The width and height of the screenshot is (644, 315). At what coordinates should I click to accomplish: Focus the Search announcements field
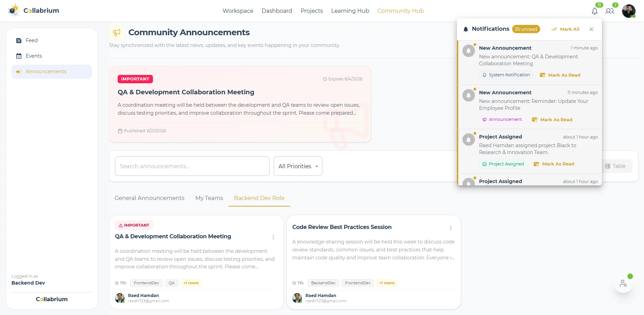(x=192, y=166)
